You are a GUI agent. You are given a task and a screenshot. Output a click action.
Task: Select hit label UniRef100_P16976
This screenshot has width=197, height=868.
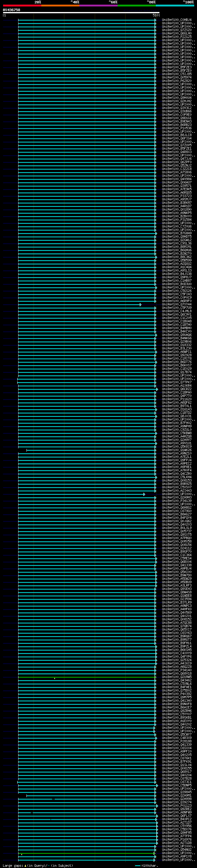[176, 840]
